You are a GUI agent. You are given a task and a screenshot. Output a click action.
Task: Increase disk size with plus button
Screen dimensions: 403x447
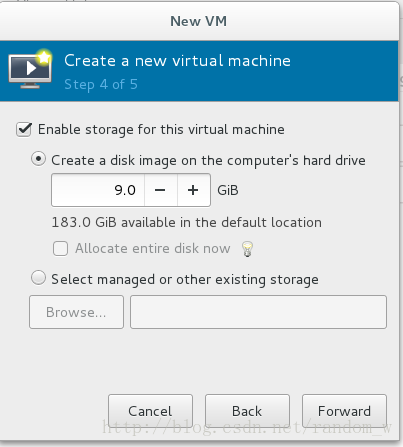coord(193,190)
